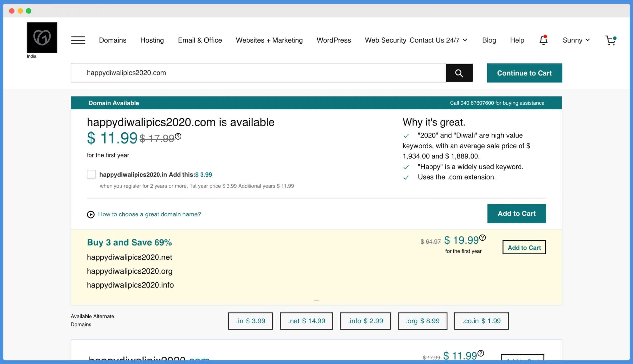
Task: Click play icon beside domain name guide
Action: tap(90, 214)
